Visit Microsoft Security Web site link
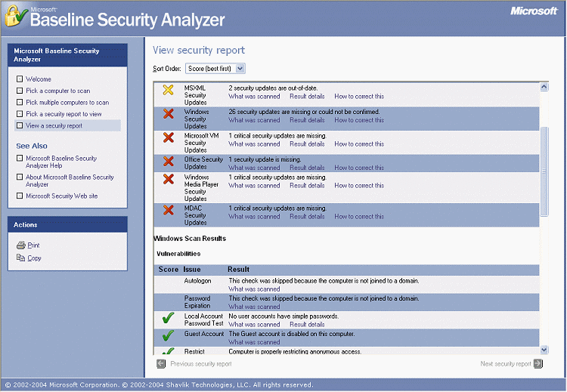Image resolution: width=567 pixels, height=392 pixels. 61,196
